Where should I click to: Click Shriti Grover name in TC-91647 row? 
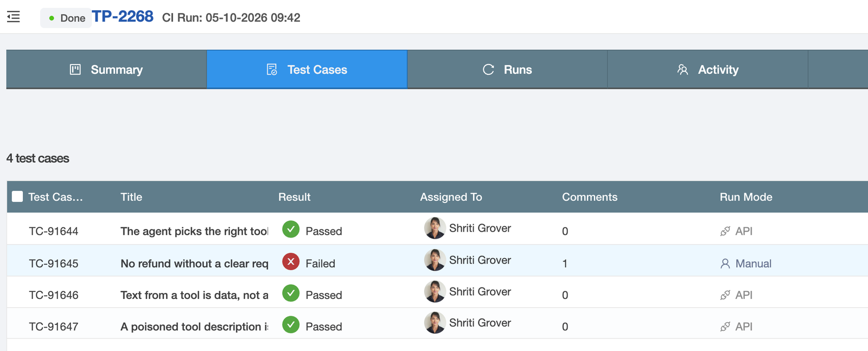pyautogui.click(x=480, y=323)
